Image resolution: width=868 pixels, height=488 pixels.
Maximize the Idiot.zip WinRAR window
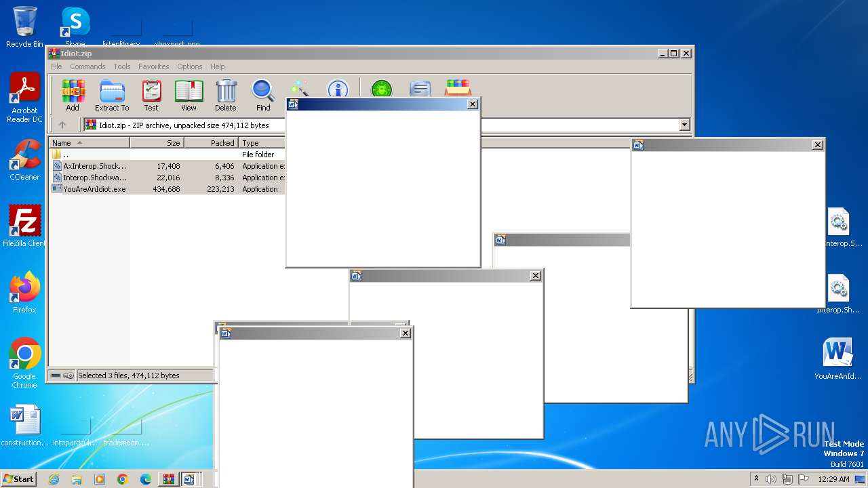coord(673,54)
